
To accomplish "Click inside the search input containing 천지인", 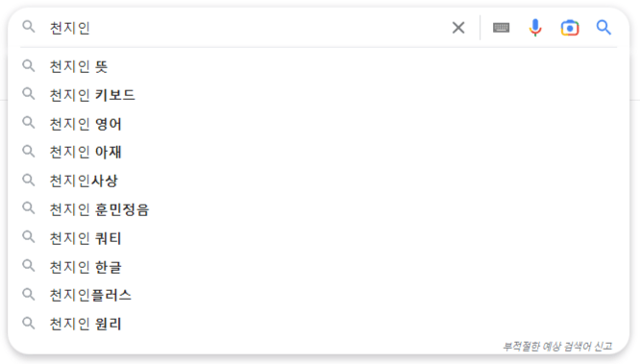I will coord(245,28).
